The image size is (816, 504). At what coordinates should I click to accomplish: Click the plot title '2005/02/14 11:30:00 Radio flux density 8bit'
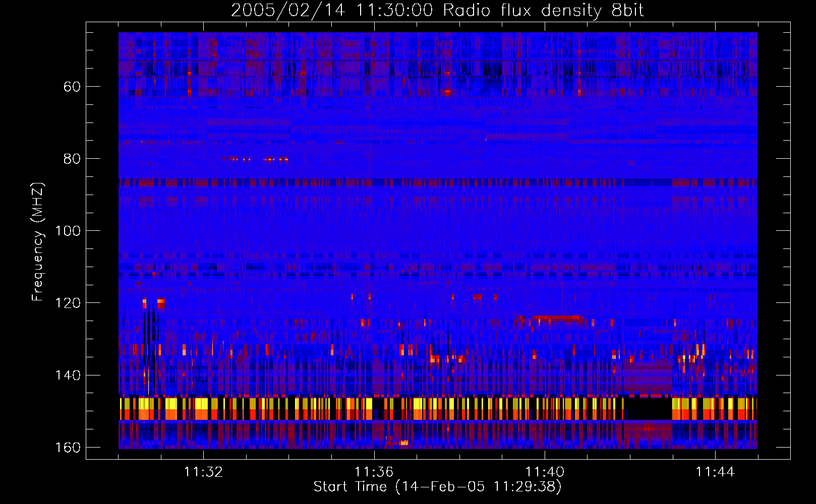click(x=437, y=11)
